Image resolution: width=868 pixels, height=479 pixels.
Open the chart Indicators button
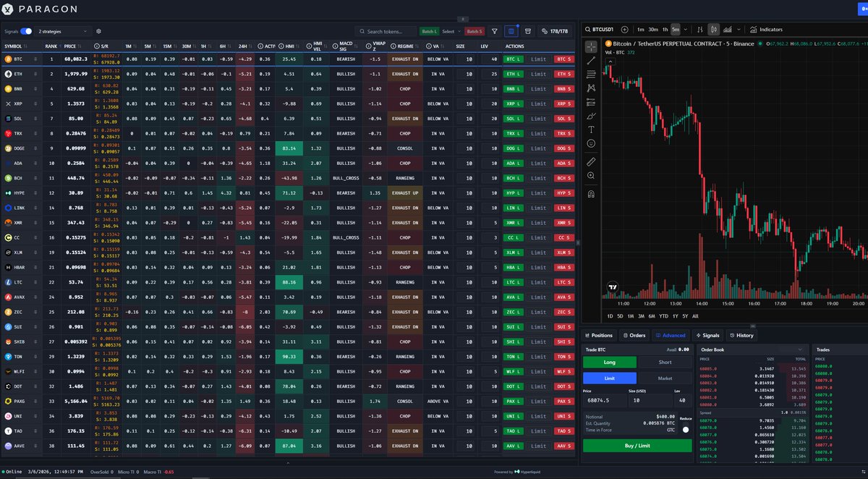coord(766,30)
